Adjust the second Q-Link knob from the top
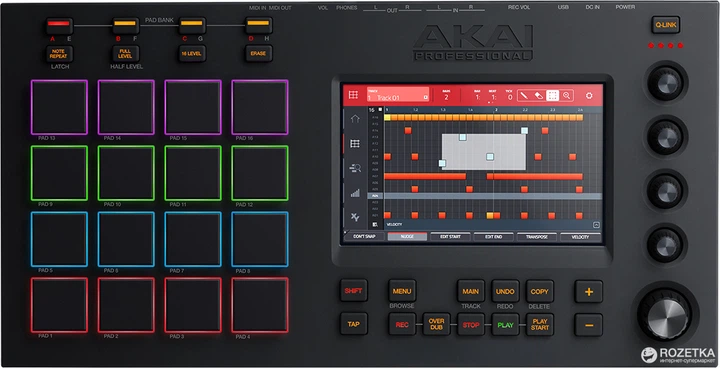This screenshot has width=720, height=368. (x=665, y=136)
